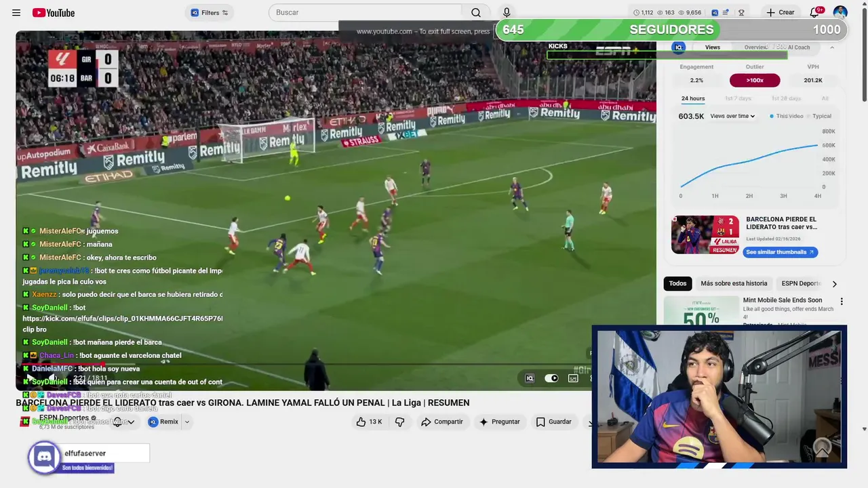This screenshot has width=868, height=488.
Task: Select the 1st 28 days tab
Action: (x=786, y=99)
